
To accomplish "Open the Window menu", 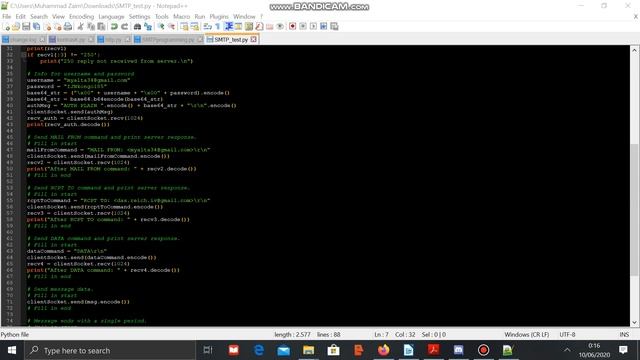I will click(244, 17).
